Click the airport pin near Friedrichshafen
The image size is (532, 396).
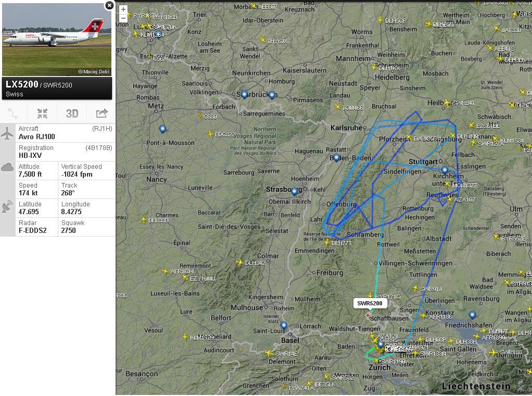(472, 315)
